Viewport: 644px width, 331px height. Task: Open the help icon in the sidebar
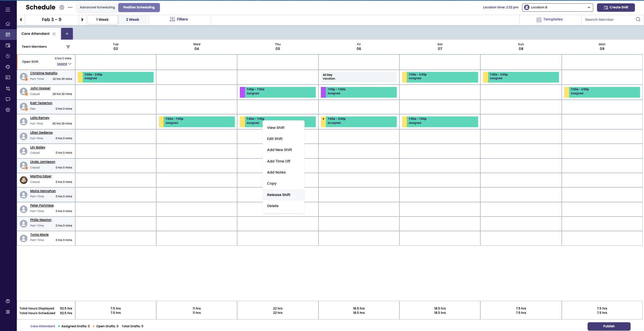(x=8, y=301)
